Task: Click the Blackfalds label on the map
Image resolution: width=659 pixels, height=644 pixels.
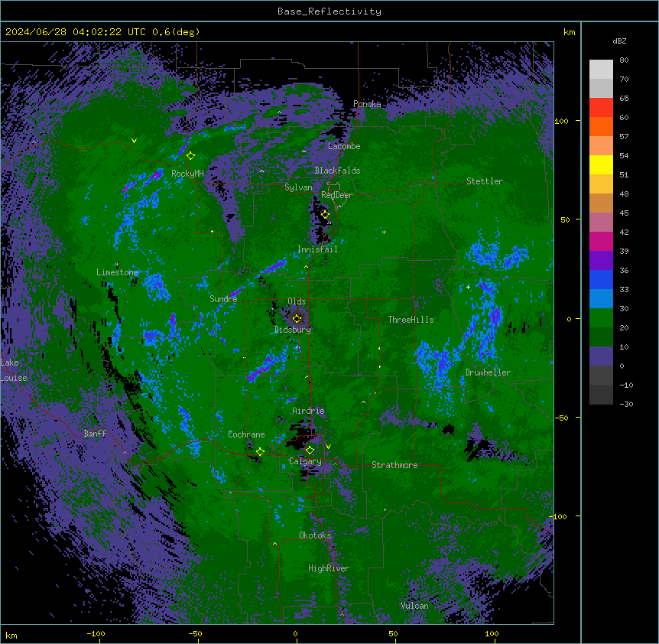Action: click(x=337, y=171)
